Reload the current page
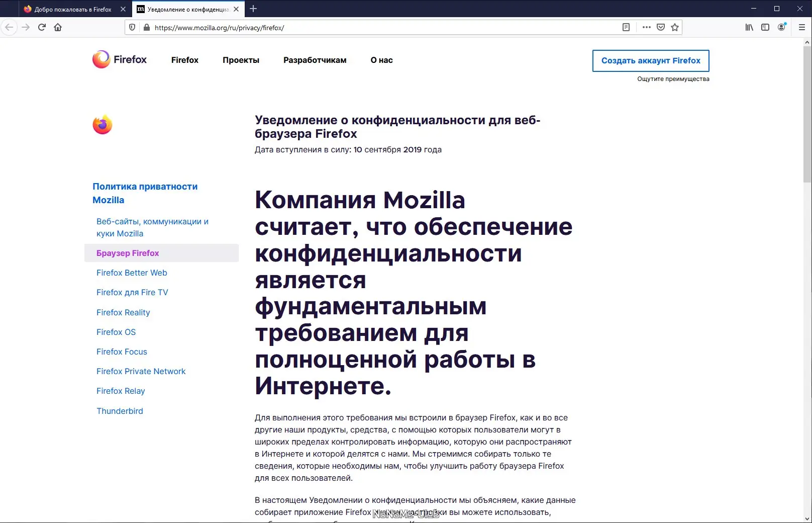This screenshot has width=812, height=523. click(41, 27)
